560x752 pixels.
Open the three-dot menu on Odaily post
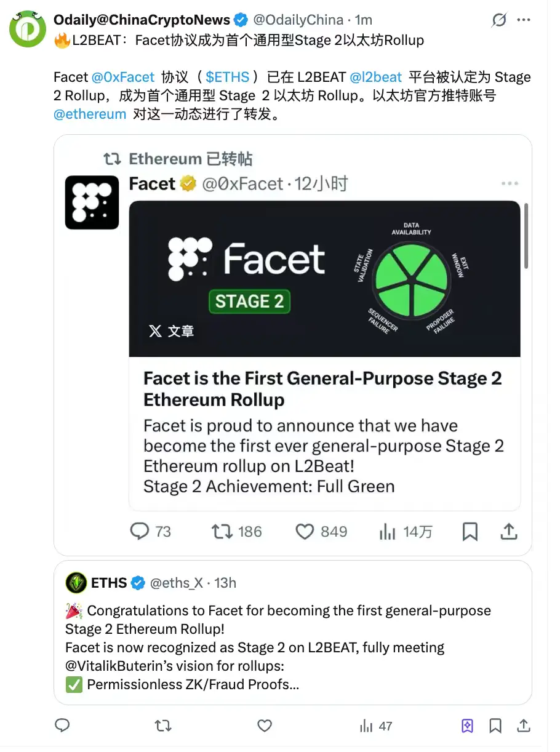coord(524,20)
